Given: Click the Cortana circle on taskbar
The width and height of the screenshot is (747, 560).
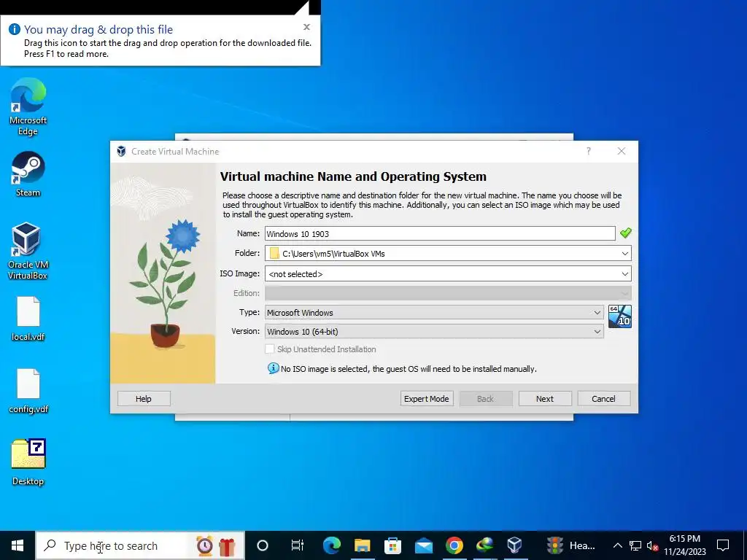Looking at the screenshot, I should pos(263,545).
